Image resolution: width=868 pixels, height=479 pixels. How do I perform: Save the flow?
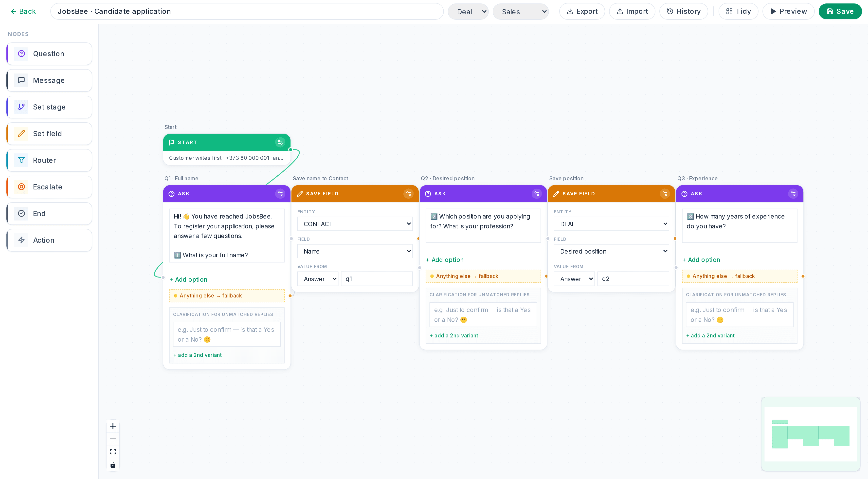click(840, 11)
